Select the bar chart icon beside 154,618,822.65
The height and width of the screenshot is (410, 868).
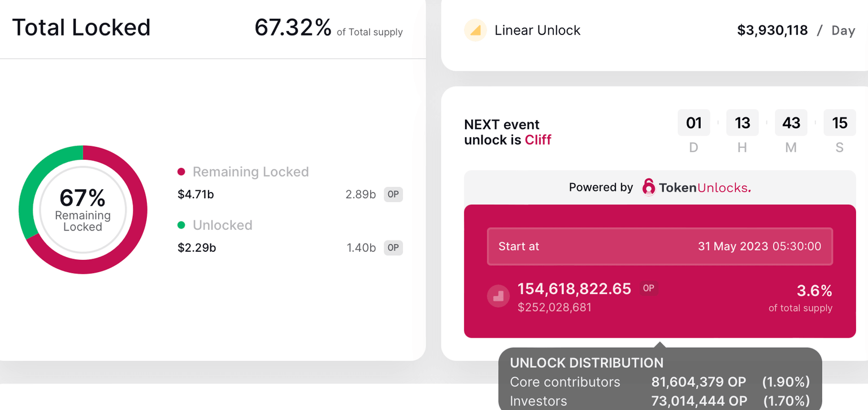coord(498,295)
